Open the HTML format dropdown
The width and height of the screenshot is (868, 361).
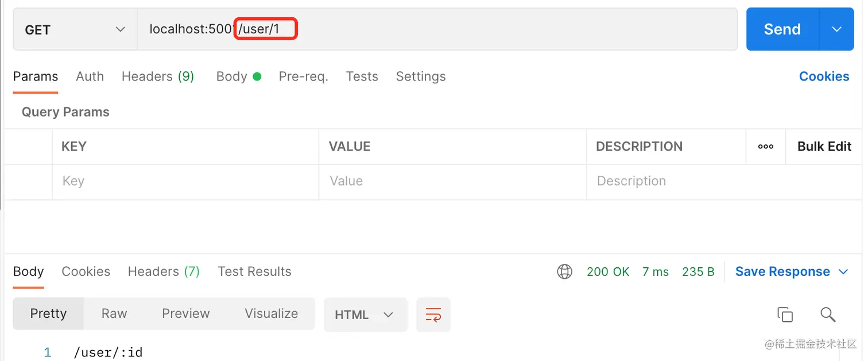click(366, 314)
